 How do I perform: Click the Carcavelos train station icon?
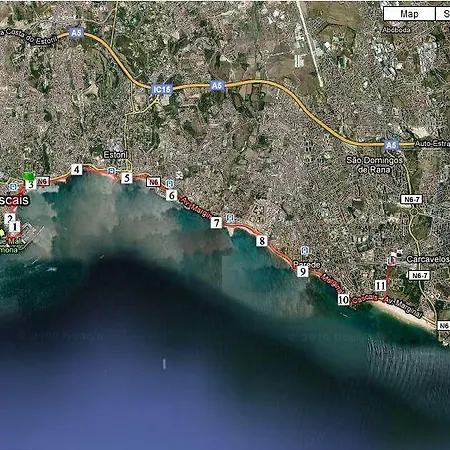pos(392,260)
